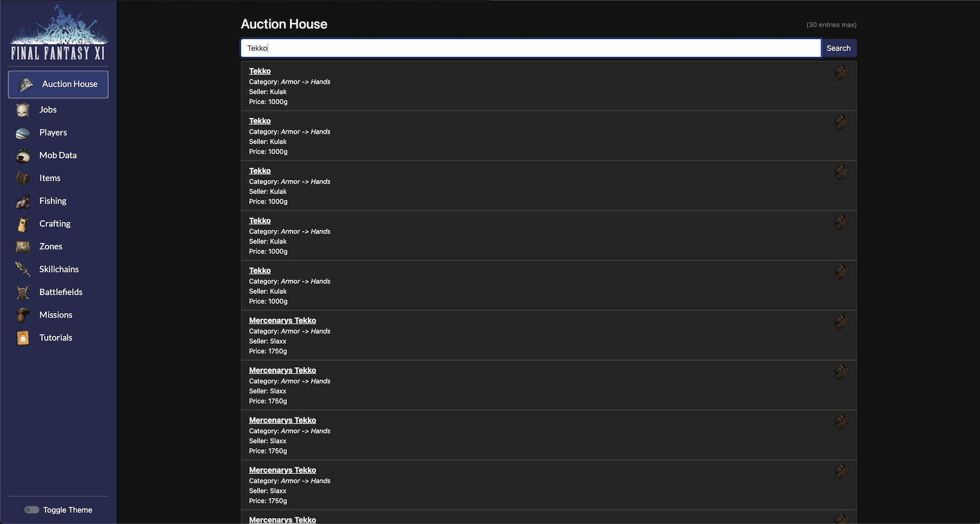Click the first Tekko item thumbnail

(841, 73)
